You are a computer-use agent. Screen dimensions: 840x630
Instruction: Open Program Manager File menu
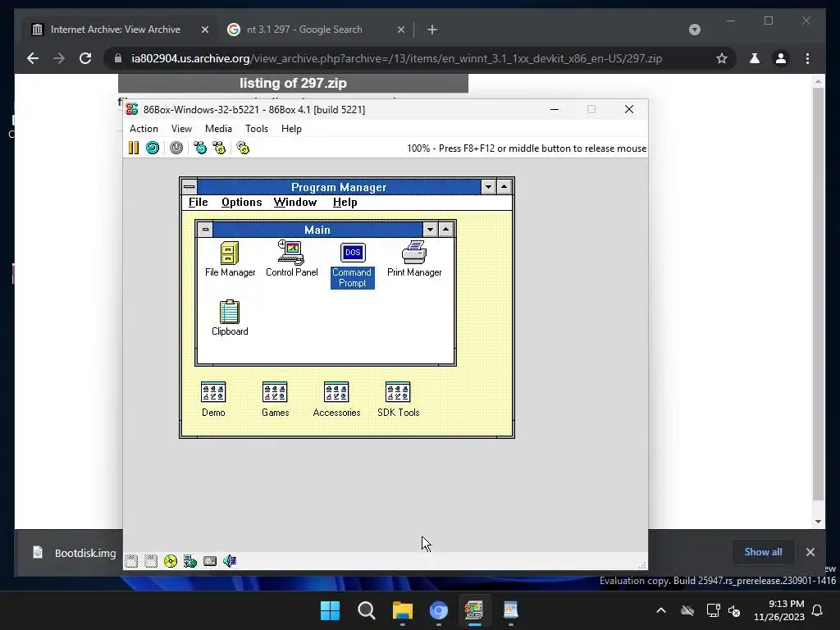(199, 202)
